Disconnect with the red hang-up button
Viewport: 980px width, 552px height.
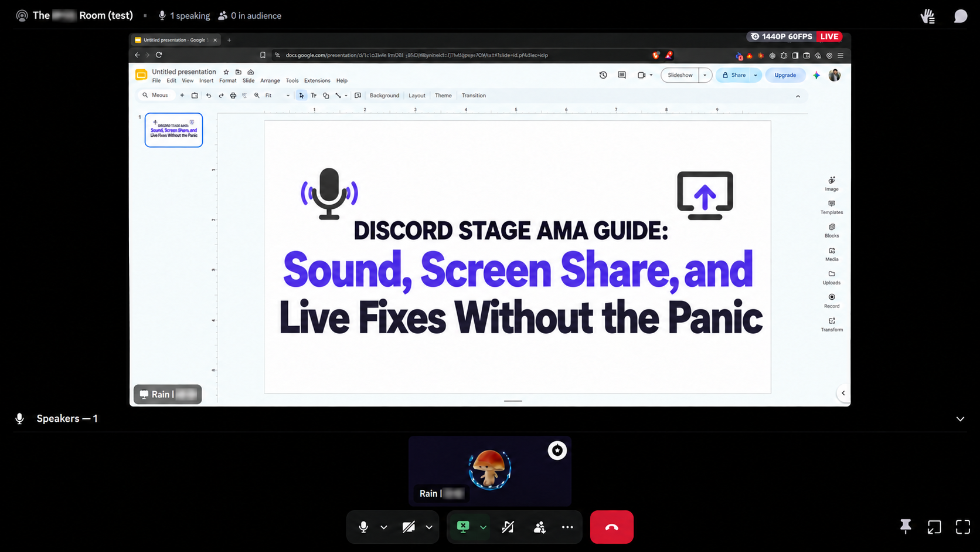point(611,527)
